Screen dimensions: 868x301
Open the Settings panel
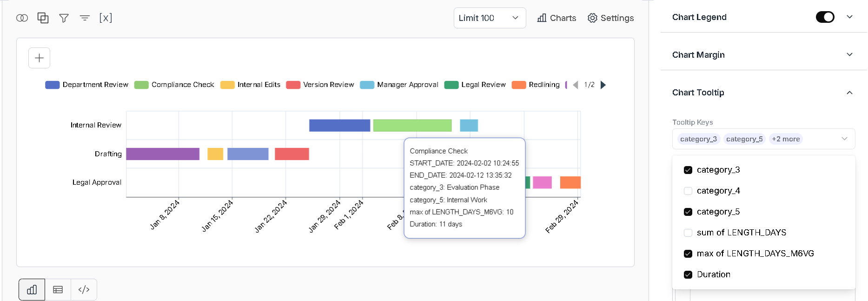(610, 18)
